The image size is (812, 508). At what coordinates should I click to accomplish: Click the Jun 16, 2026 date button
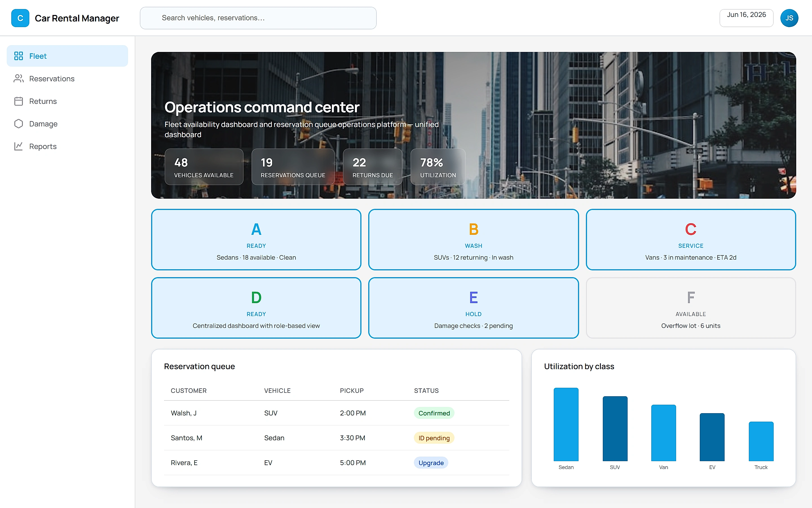(x=746, y=18)
